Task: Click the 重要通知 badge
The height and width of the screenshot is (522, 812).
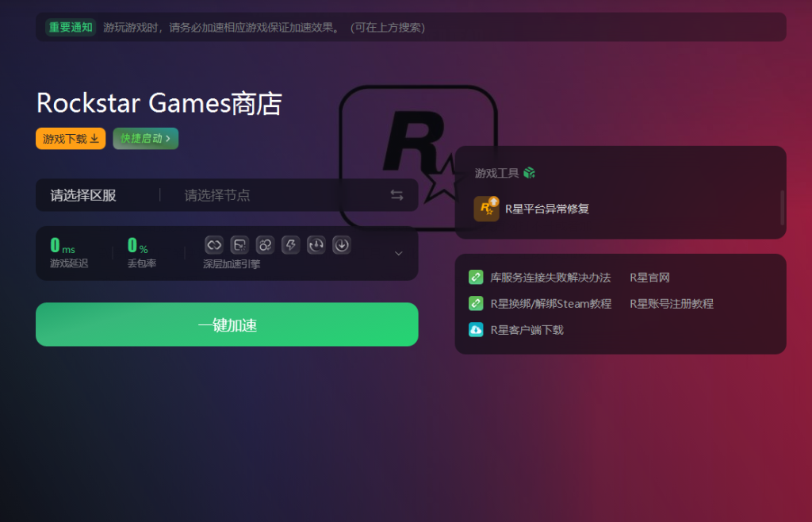Action: coord(71,27)
